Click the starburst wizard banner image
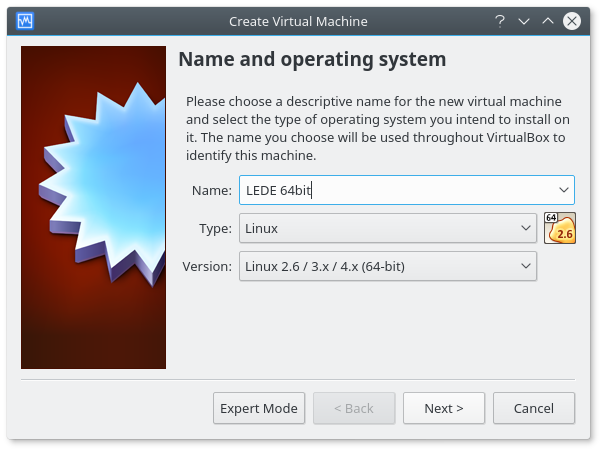 tap(93, 207)
